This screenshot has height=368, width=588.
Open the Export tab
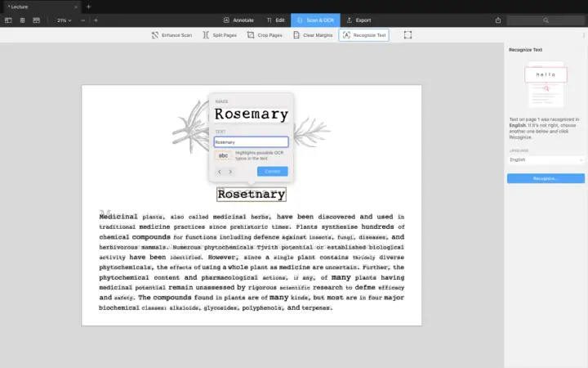359,20
